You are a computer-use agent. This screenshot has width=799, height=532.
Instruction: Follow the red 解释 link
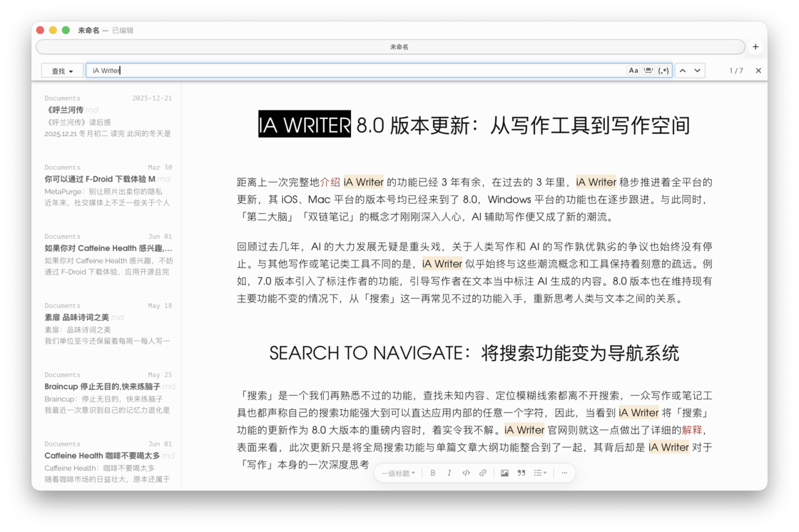[x=691, y=430]
